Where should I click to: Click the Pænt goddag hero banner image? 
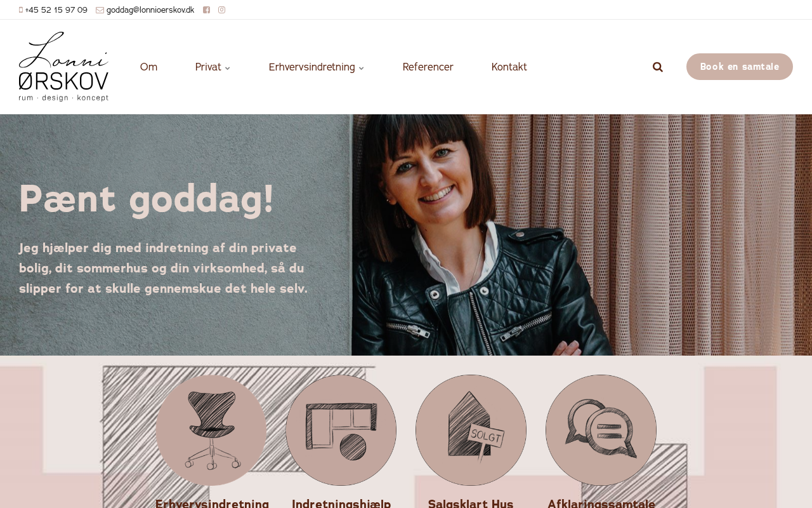click(x=406, y=235)
